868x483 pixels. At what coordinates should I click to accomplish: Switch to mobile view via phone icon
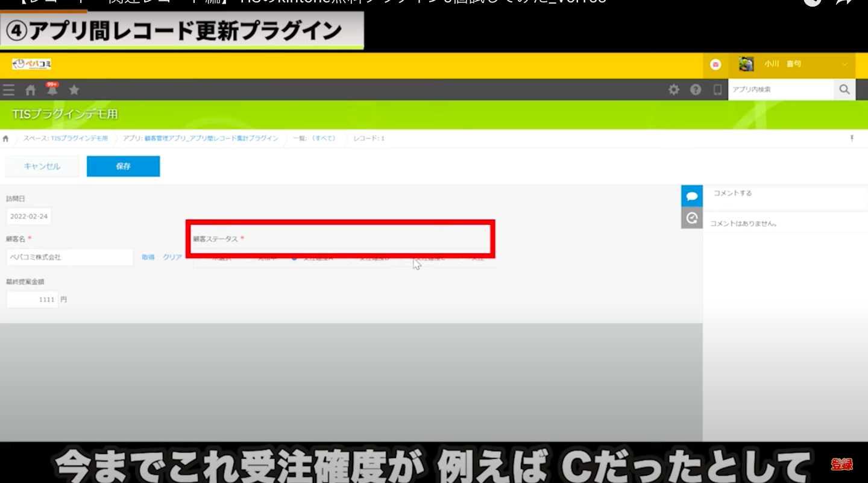pos(717,90)
